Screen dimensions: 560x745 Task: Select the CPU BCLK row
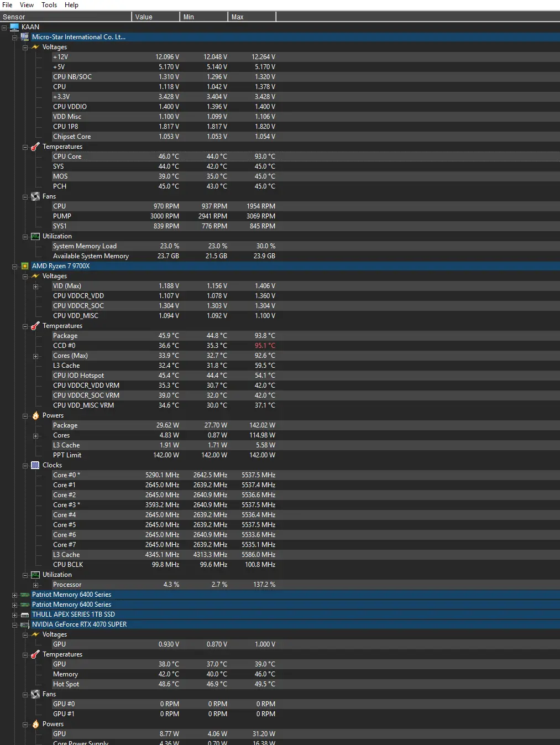point(306,565)
